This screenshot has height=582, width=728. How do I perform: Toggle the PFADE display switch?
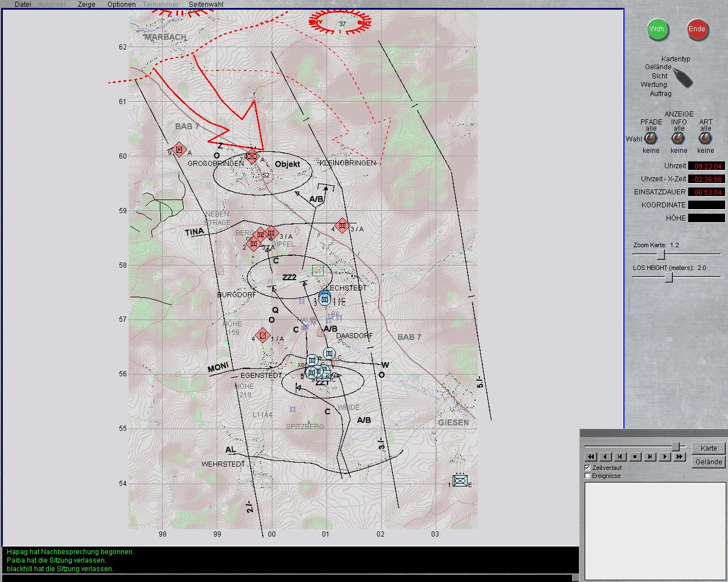tap(651, 138)
